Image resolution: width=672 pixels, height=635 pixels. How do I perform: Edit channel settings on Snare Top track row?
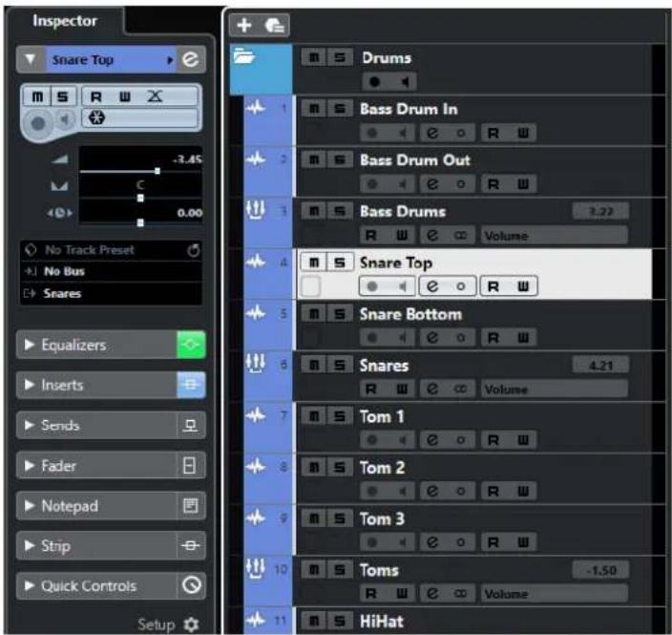point(432,286)
